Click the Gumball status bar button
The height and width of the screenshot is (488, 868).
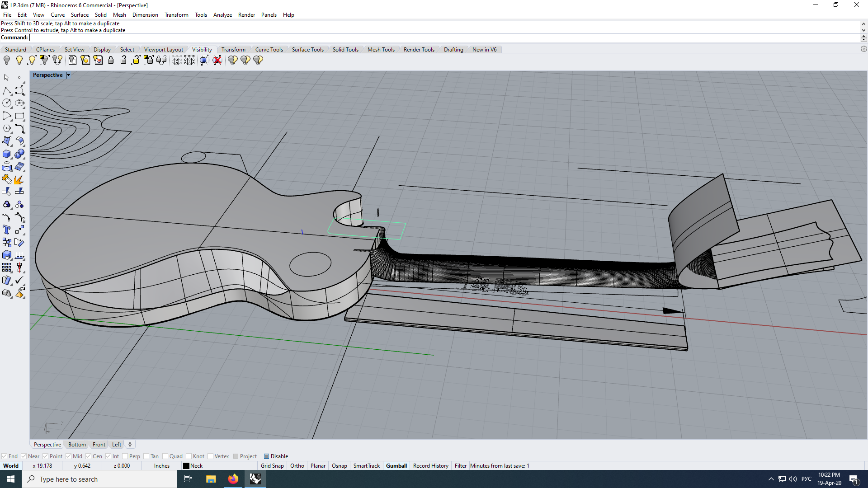click(x=396, y=466)
